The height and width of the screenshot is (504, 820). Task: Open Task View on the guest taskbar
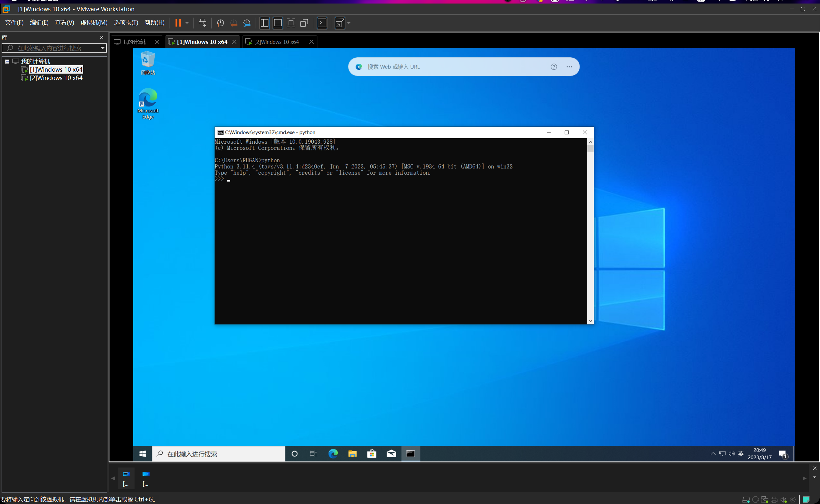313,454
